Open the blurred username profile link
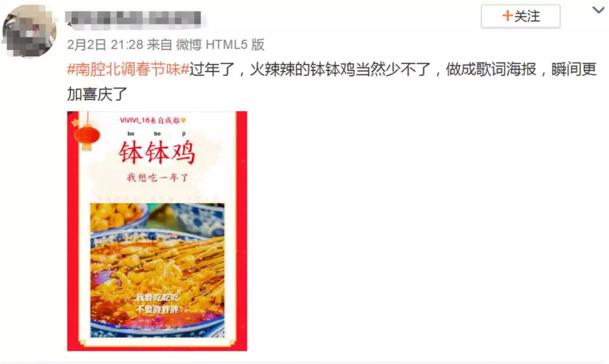Viewport: 609px width, 364px height. pos(133,19)
